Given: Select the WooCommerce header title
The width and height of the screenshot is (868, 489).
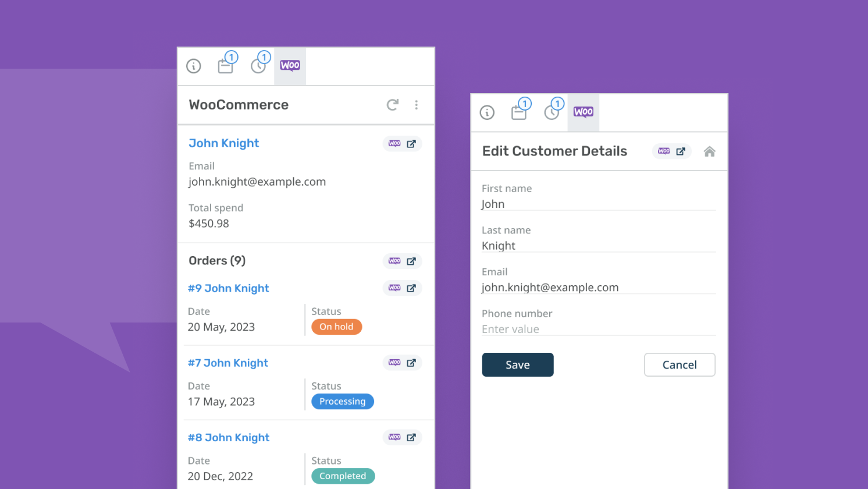Looking at the screenshot, I should point(239,105).
